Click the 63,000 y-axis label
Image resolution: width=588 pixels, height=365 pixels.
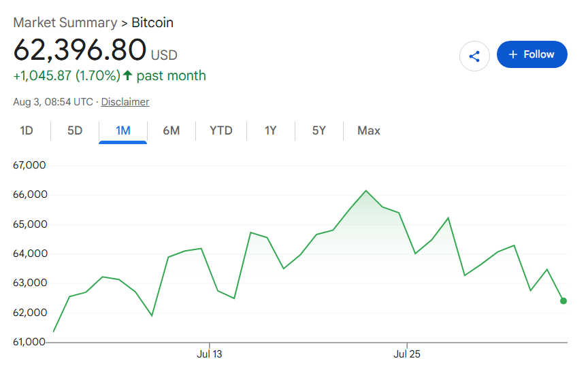(30, 283)
